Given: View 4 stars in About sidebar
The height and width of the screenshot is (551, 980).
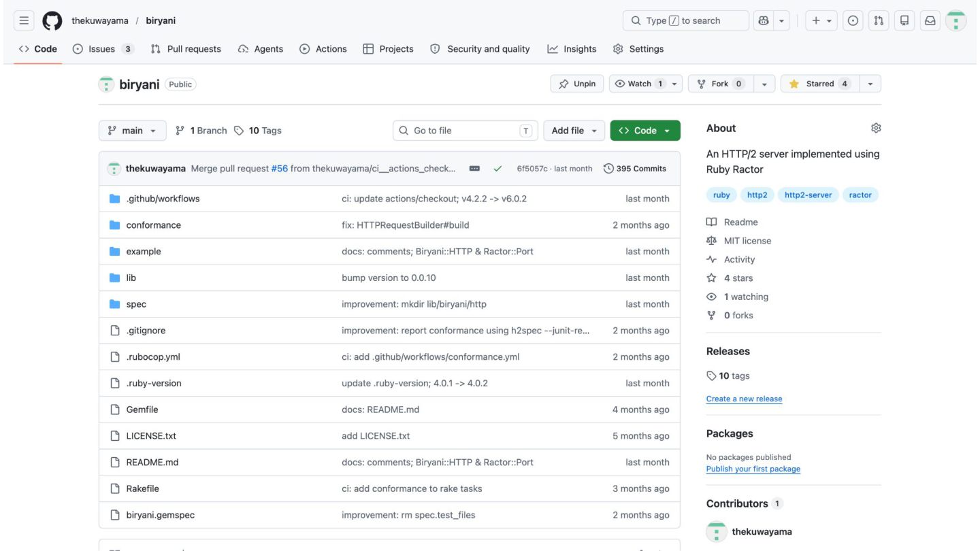Looking at the screenshot, I should point(730,278).
